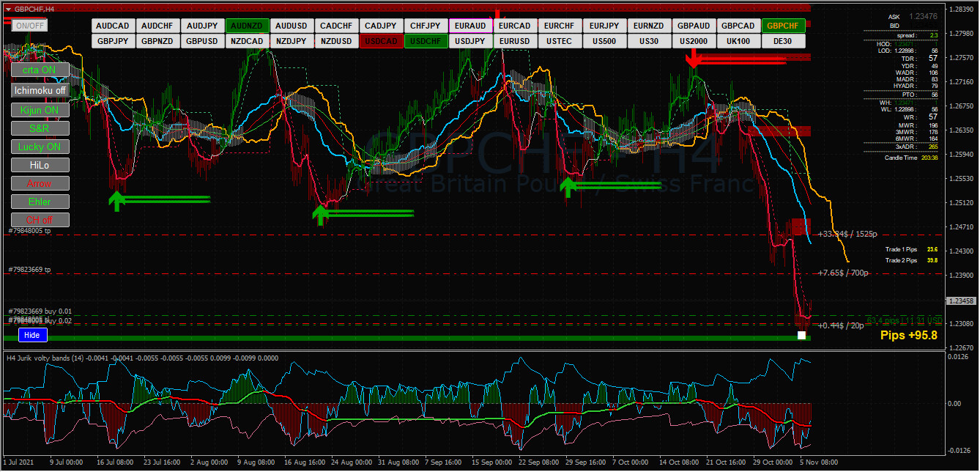
Task: Load the GBPUSD pair
Action: (x=202, y=41)
